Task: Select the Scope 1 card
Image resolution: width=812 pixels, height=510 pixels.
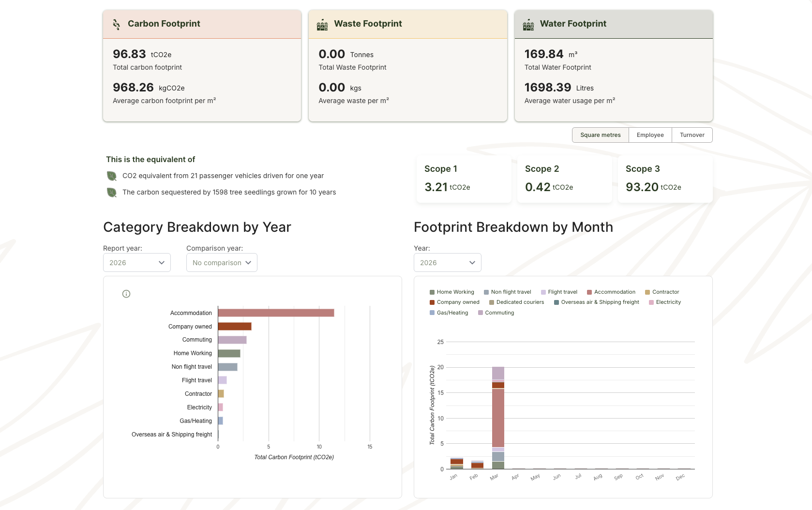Action: point(463,179)
